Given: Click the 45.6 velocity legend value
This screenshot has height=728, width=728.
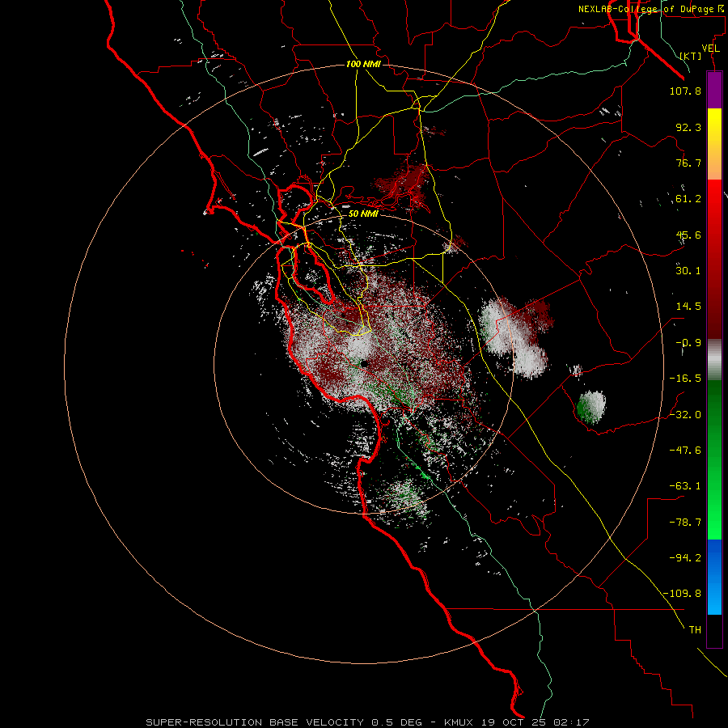Looking at the screenshot, I should point(688,235).
